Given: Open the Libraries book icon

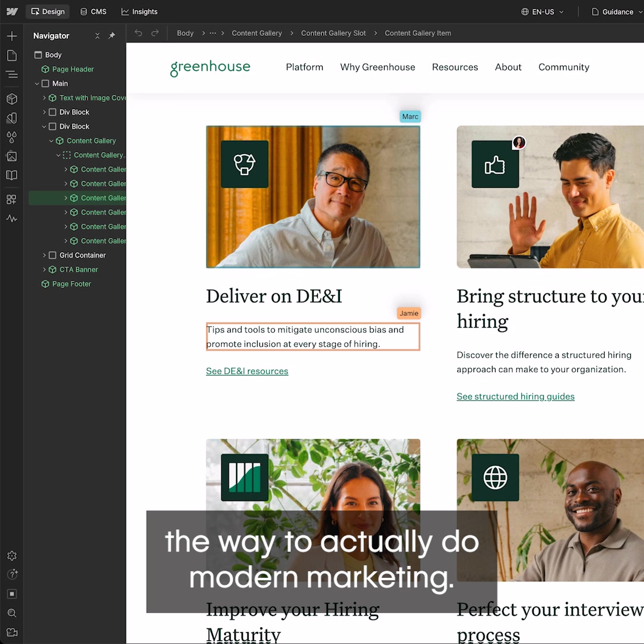Looking at the screenshot, I should click(12, 175).
